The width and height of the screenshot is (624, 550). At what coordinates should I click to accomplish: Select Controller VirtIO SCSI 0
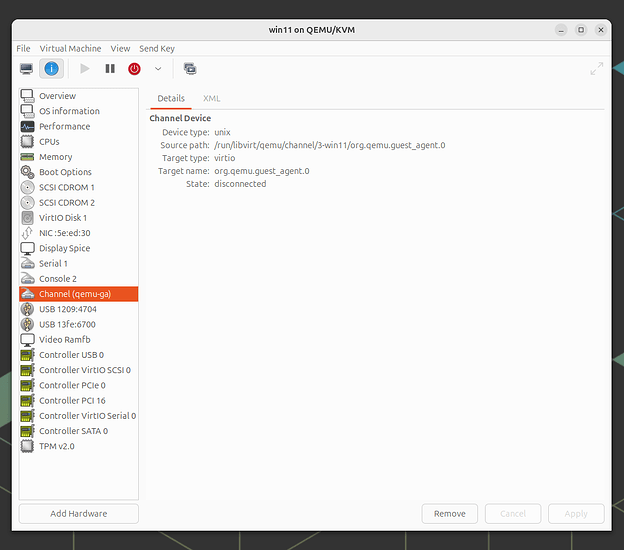pos(79,370)
